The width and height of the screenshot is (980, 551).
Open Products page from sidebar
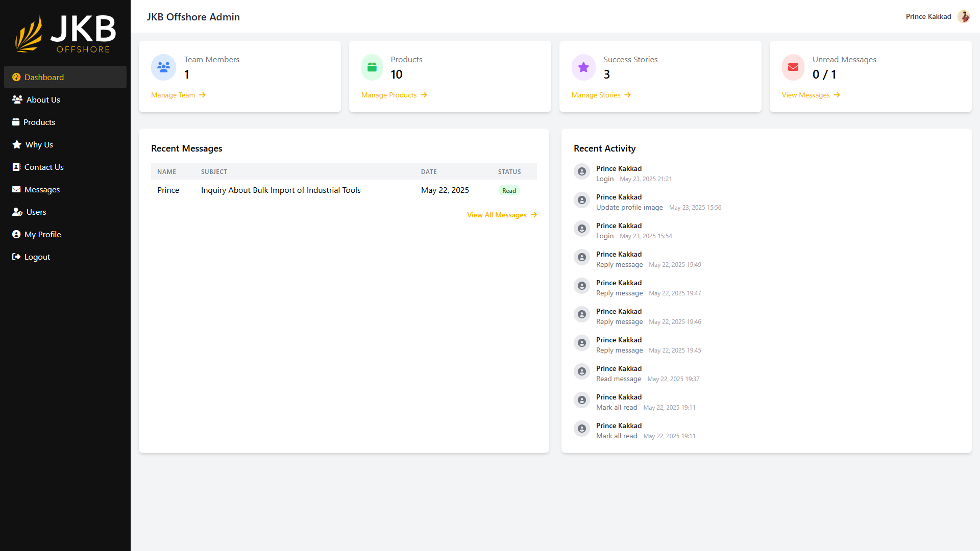[x=39, y=122]
